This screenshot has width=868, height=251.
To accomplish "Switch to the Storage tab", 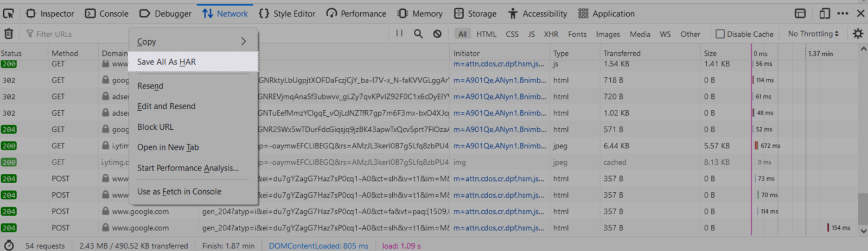I will [475, 14].
